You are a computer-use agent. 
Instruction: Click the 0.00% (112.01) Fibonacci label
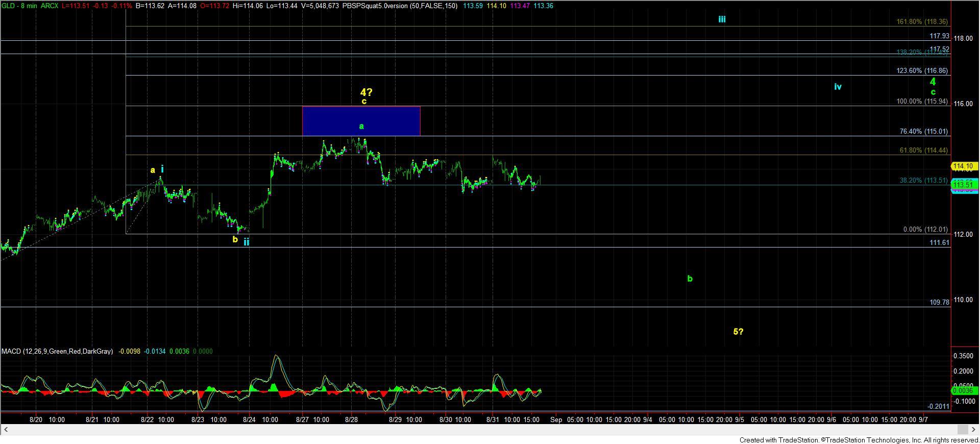(925, 230)
